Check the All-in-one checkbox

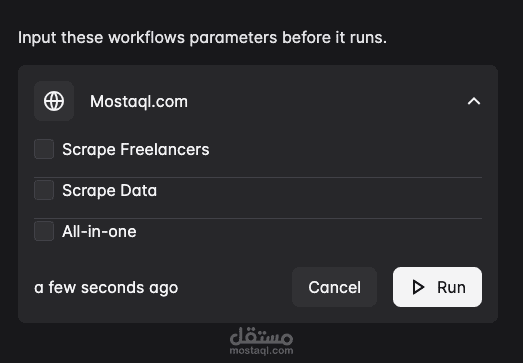point(44,231)
